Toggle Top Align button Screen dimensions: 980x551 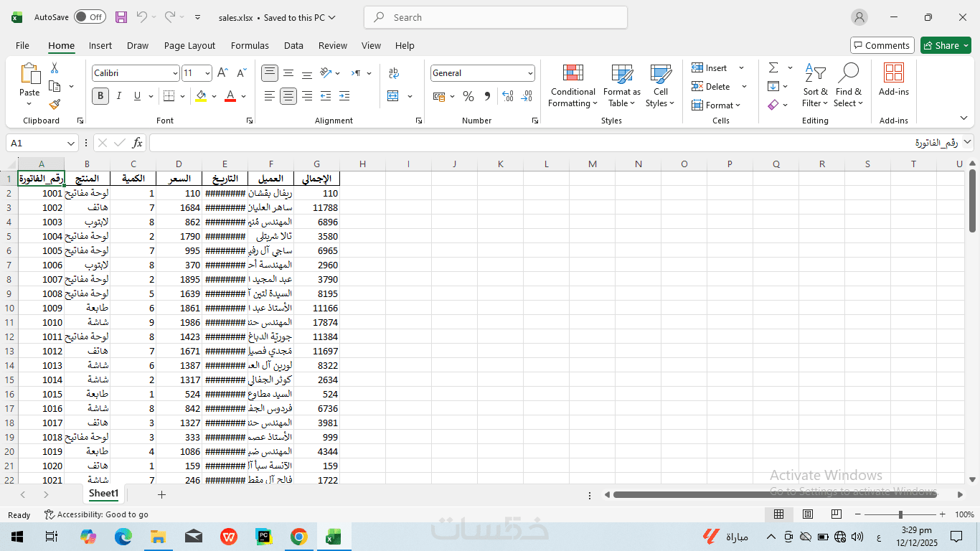(270, 73)
